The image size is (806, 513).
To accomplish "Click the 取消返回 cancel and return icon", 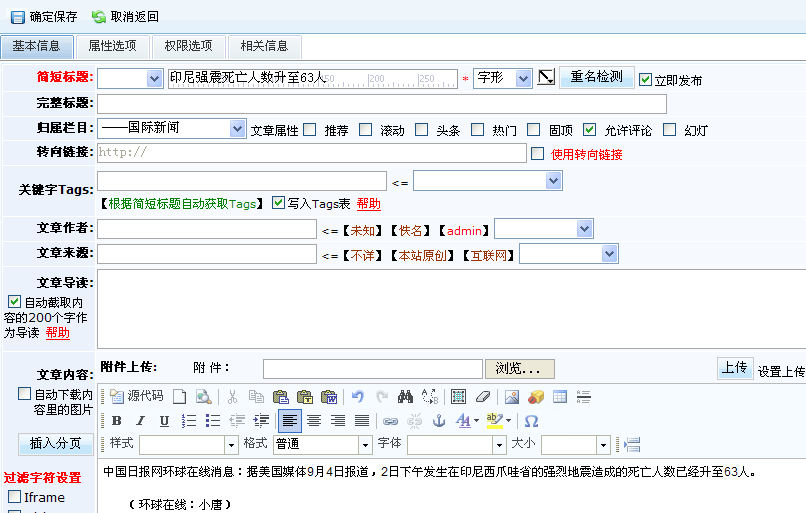I will click(x=99, y=17).
